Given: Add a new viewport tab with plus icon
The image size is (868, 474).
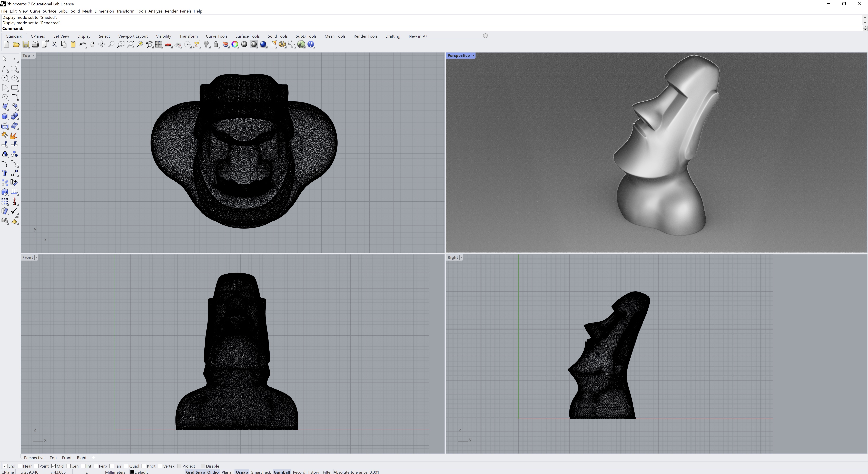Looking at the screenshot, I should coord(94,458).
